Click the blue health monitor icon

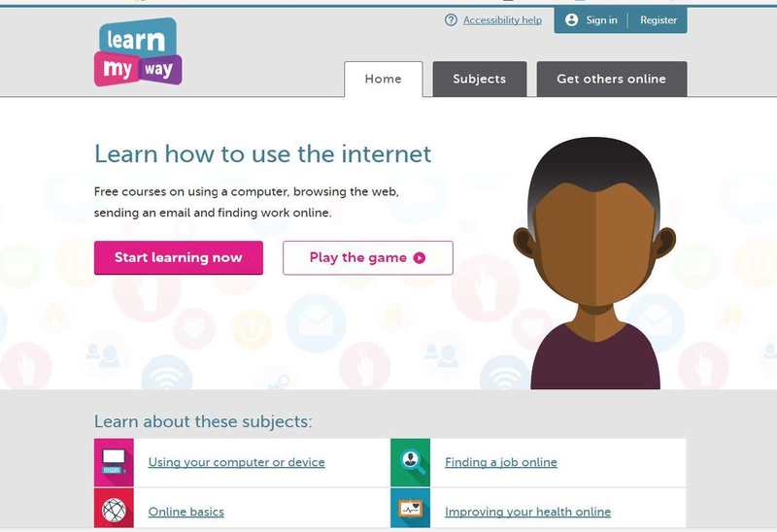pos(410,509)
